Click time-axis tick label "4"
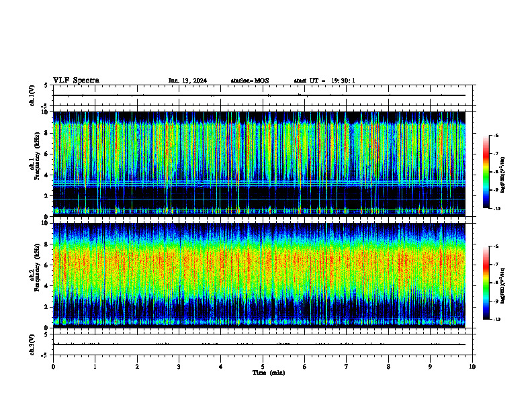This screenshot has height=411, width=532. (x=221, y=367)
